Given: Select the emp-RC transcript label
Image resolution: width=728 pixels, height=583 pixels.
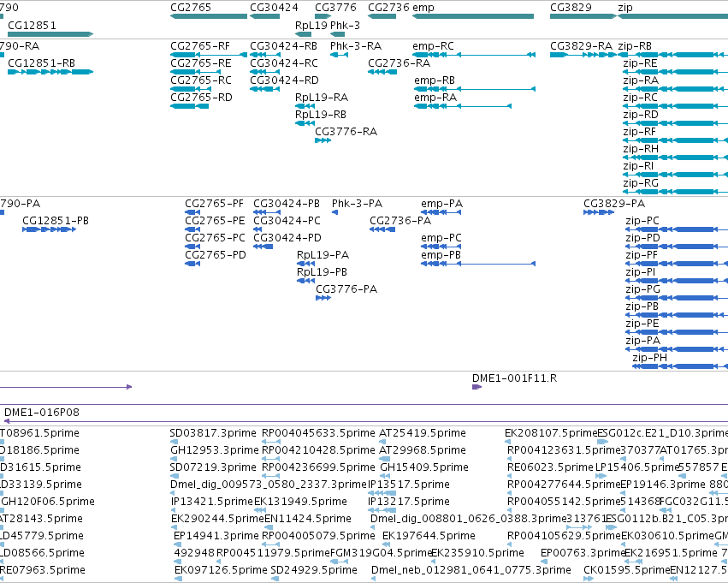Looking at the screenshot, I should pyautogui.click(x=433, y=46).
